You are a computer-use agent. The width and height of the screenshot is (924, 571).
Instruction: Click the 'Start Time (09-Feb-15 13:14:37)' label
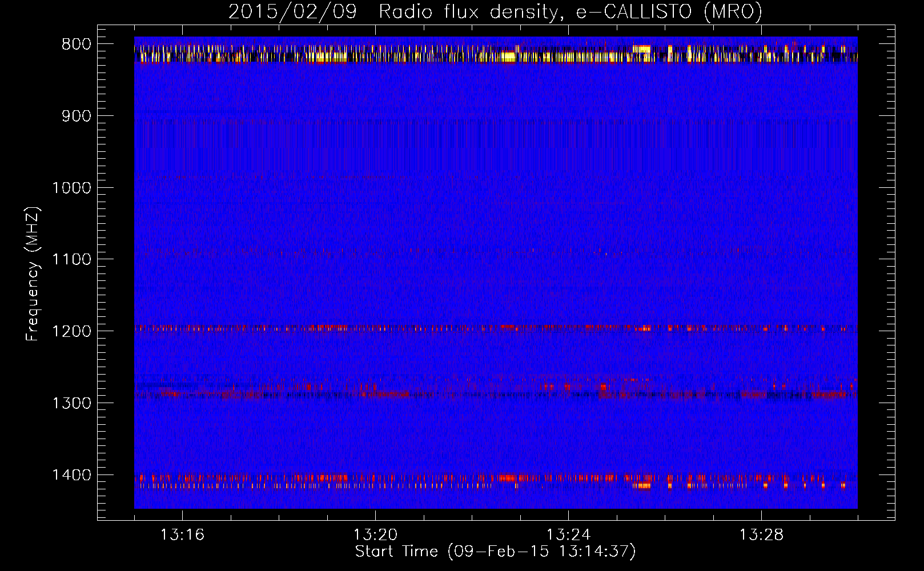(495, 552)
